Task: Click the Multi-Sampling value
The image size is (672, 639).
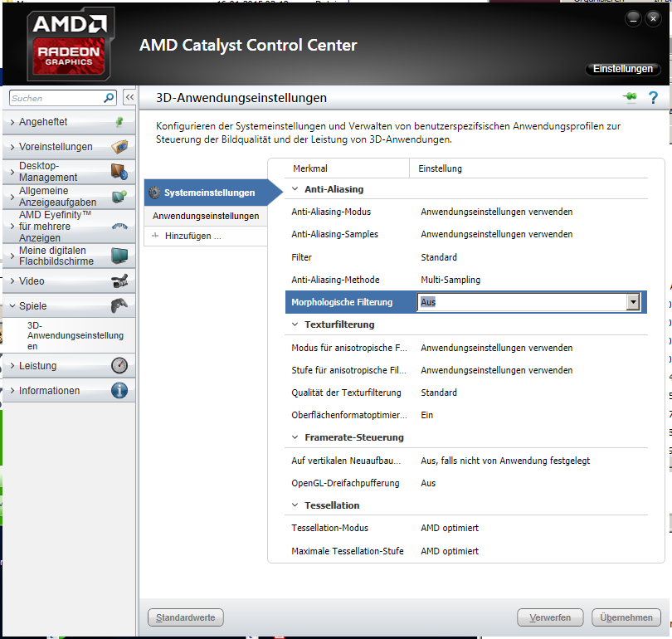Action: (450, 280)
